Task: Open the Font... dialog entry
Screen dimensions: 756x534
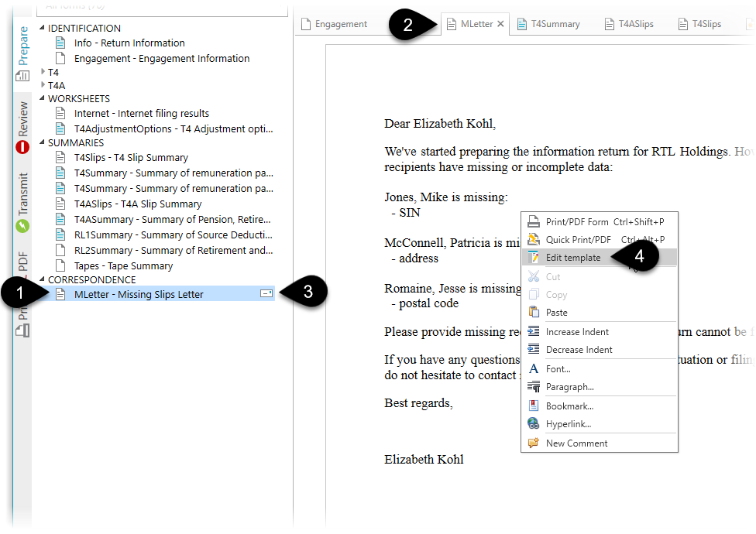Action: (x=558, y=369)
